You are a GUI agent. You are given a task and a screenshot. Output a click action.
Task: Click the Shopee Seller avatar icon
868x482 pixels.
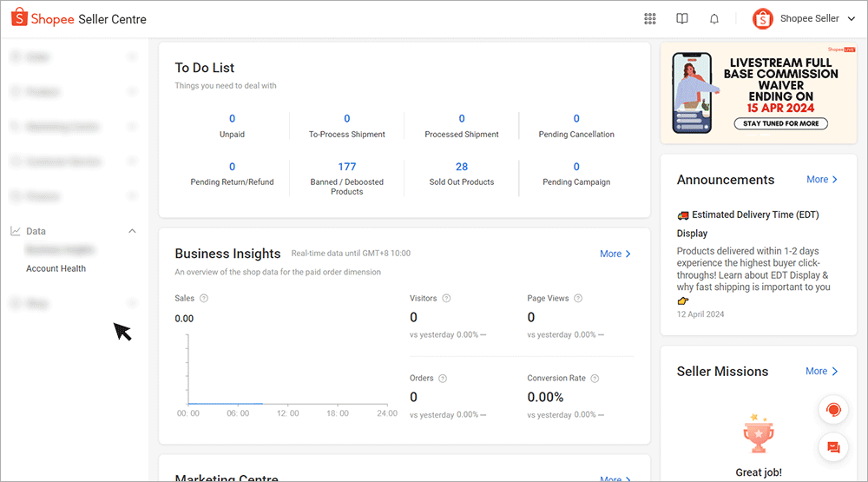pos(763,19)
